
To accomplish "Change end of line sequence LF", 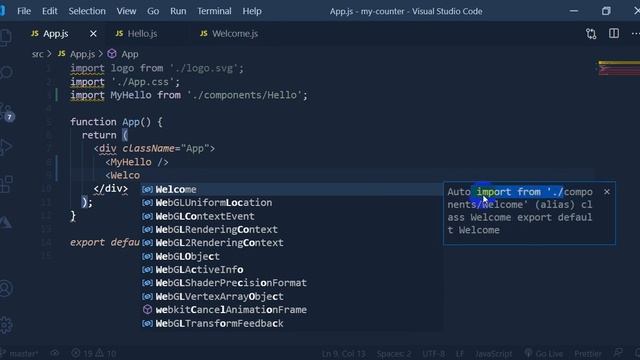I will point(460,353).
